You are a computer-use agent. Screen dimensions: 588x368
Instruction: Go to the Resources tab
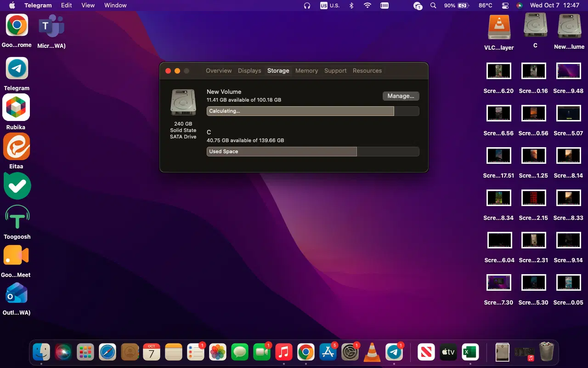pos(367,70)
